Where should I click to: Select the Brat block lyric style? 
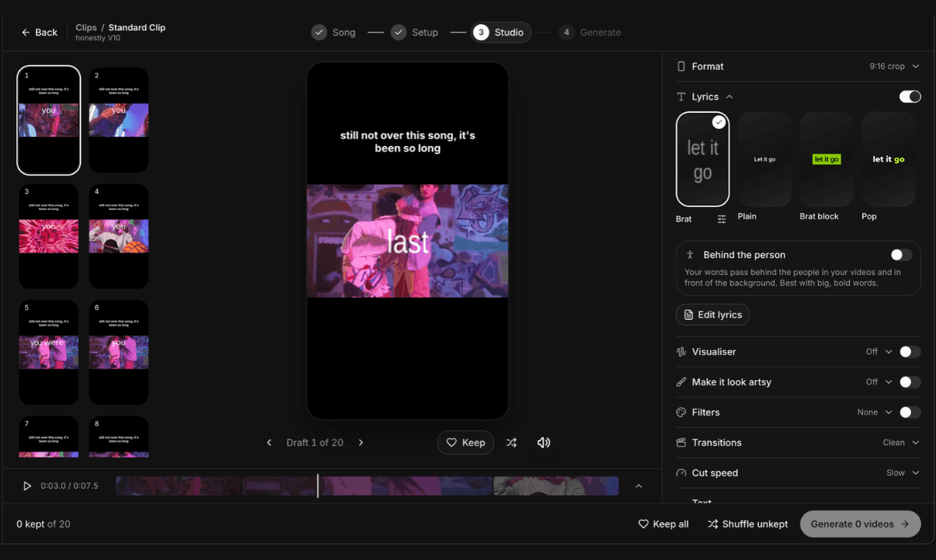click(827, 159)
